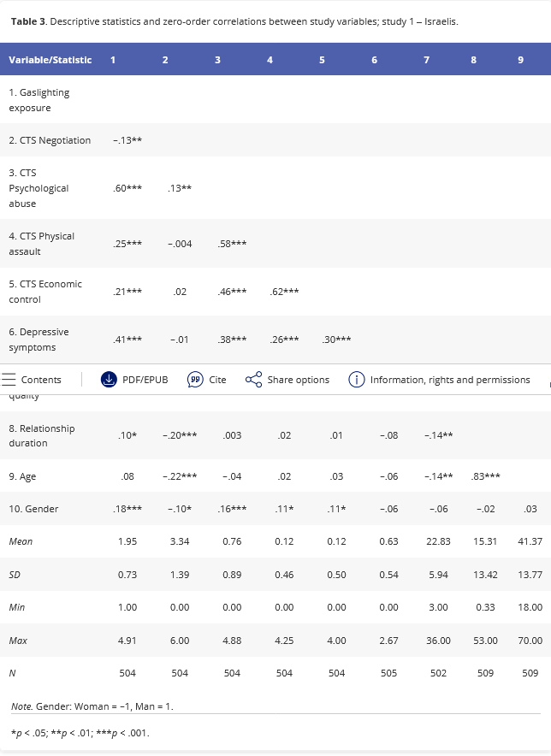
Task: Select the Gaslighting exposure row label
Action: 39,100
